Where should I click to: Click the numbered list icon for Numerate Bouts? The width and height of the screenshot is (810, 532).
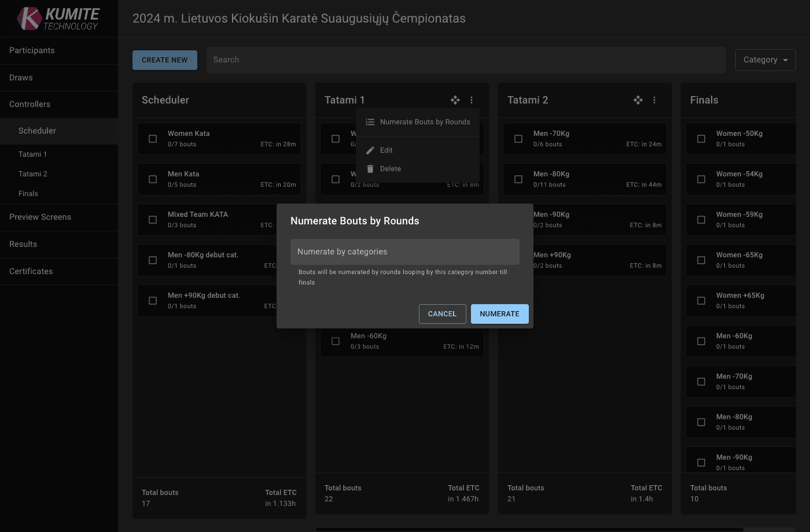click(x=370, y=122)
